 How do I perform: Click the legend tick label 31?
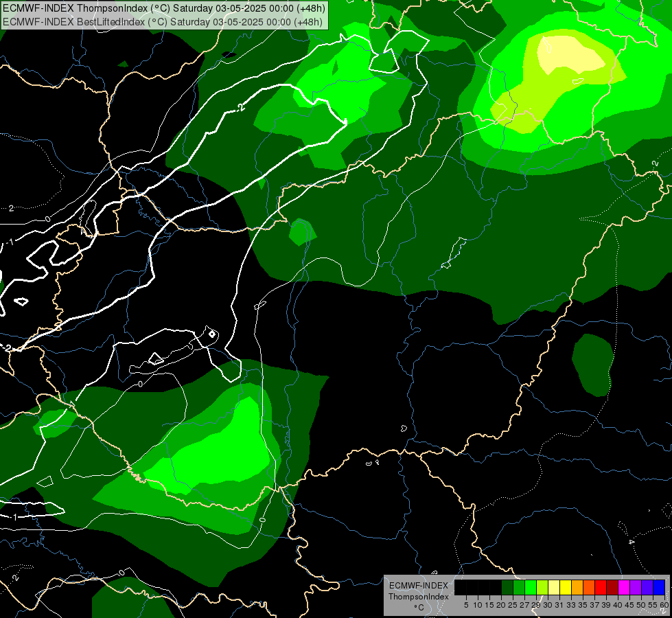pyautogui.click(x=559, y=605)
